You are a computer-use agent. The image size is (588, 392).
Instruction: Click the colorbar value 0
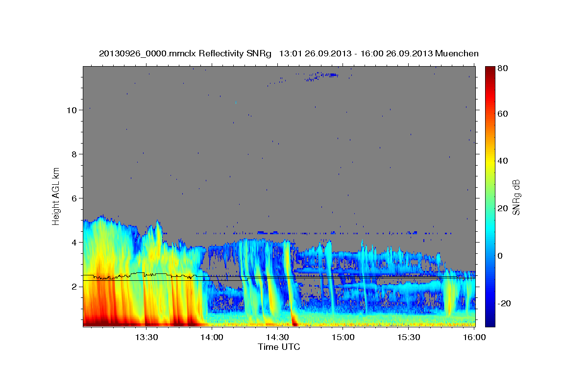point(501,256)
